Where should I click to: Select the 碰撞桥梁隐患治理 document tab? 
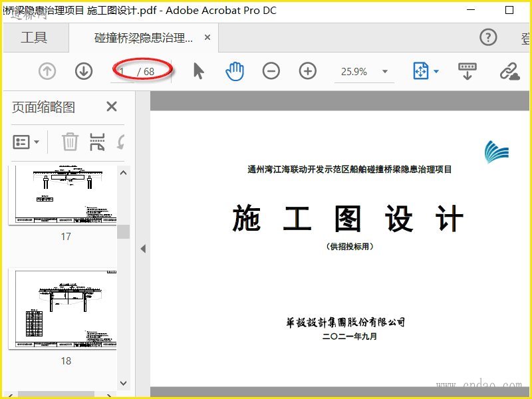point(143,38)
